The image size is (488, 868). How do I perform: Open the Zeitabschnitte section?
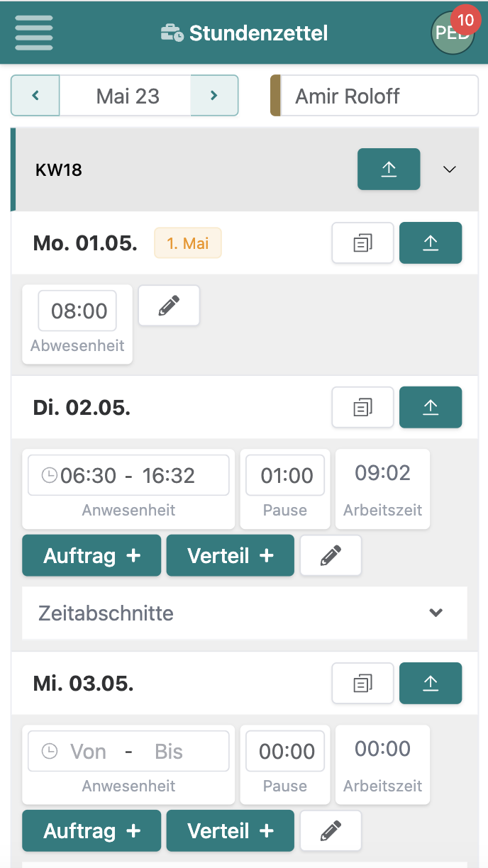coord(244,613)
